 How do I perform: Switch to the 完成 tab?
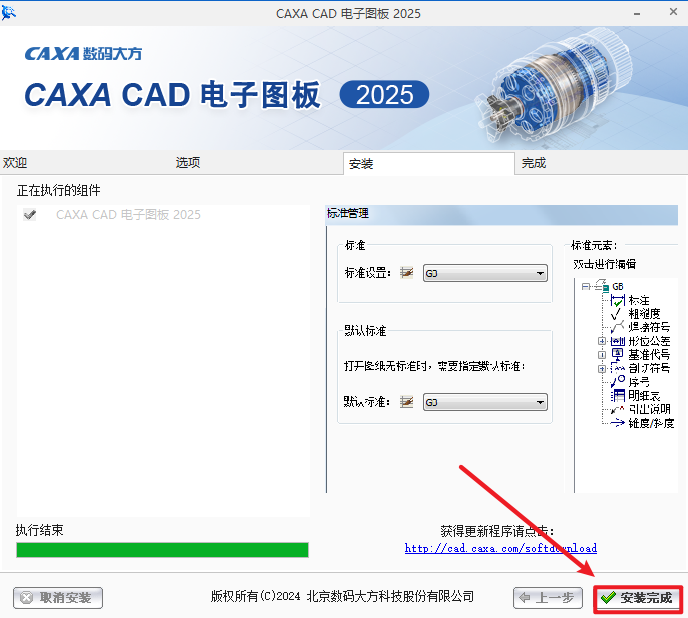[x=534, y=163]
